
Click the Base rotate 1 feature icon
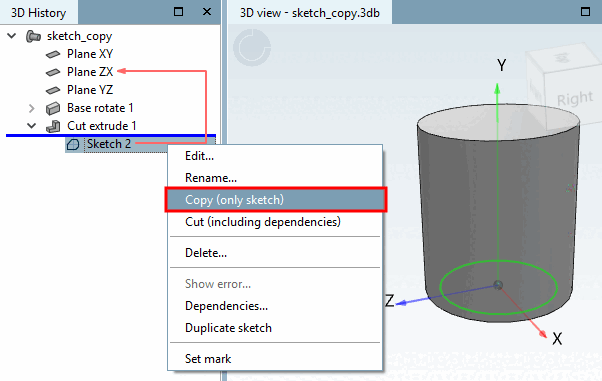click(x=53, y=108)
